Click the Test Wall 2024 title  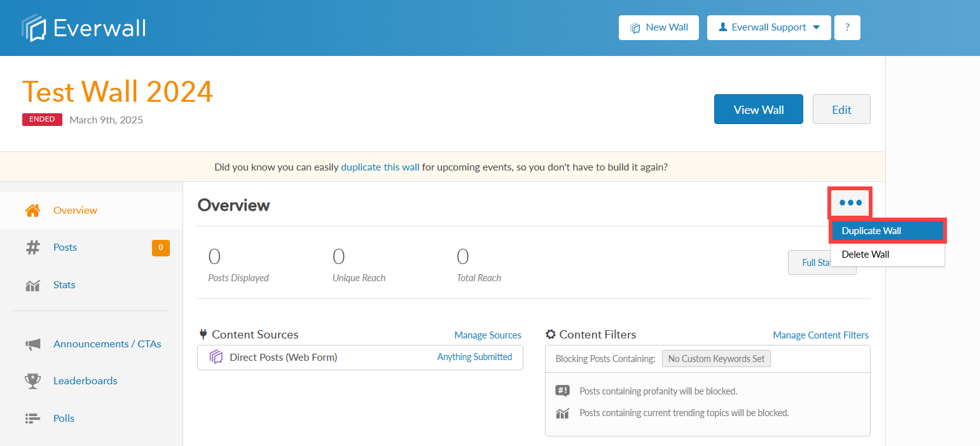pos(118,92)
